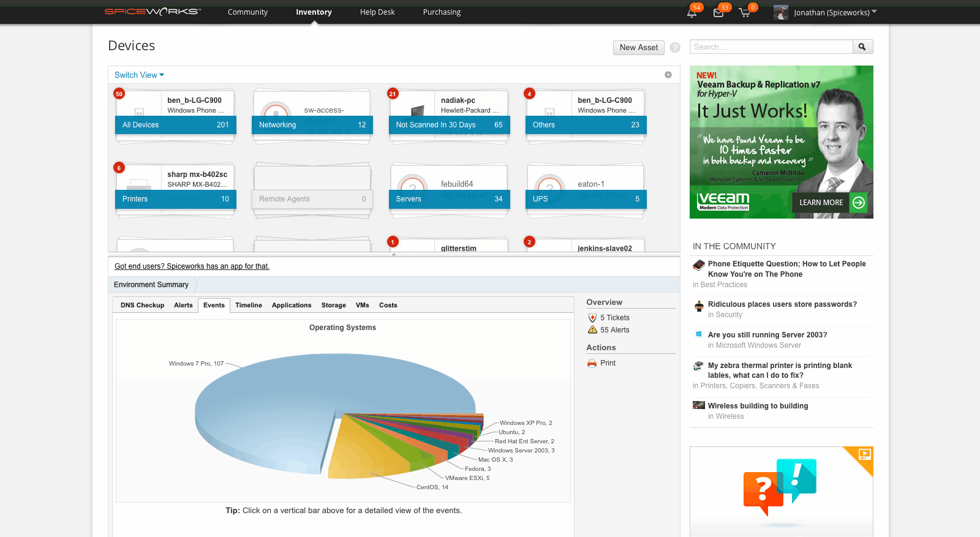Switch to the Alerts tab
Viewport: 980px width, 537px height.
(x=183, y=305)
